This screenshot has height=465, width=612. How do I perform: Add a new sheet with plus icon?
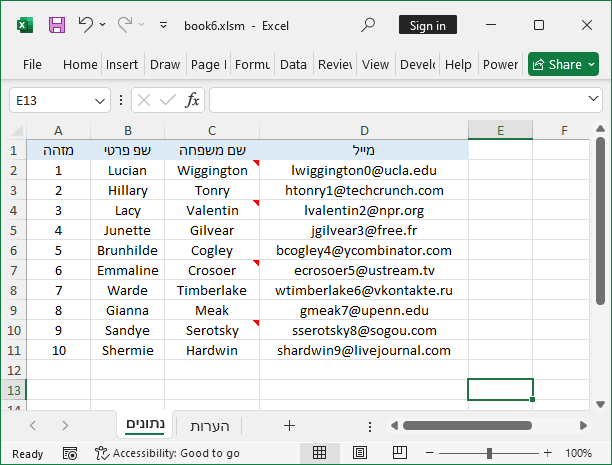289,426
